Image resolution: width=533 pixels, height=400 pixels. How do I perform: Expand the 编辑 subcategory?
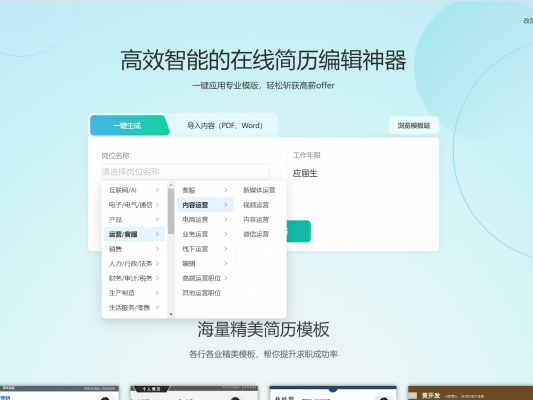(205, 263)
